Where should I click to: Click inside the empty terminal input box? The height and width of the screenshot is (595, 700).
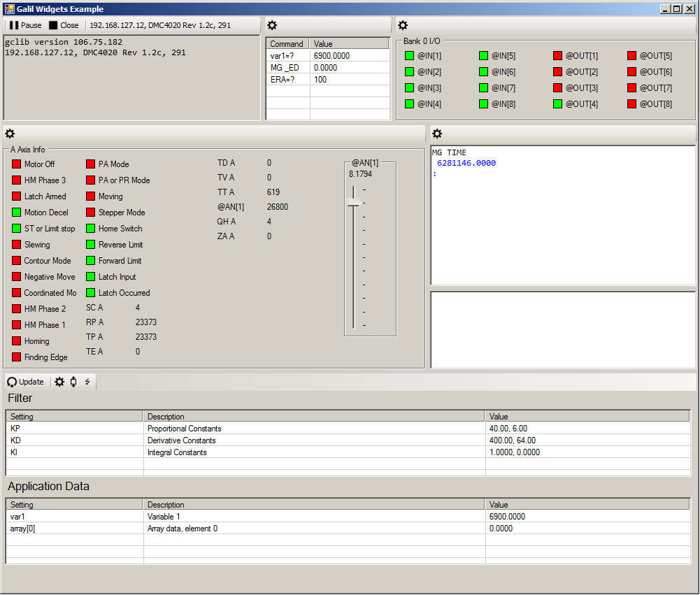pyautogui.click(x=562, y=329)
